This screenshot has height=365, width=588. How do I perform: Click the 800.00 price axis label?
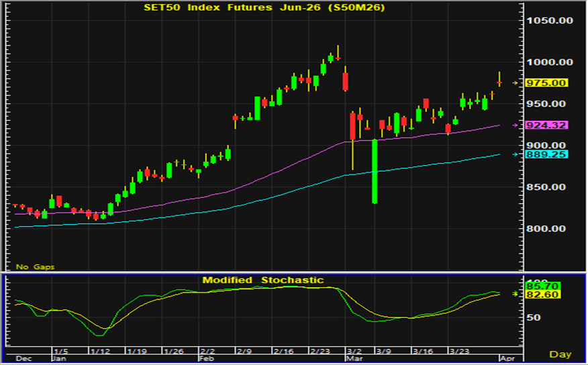coord(550,229)
